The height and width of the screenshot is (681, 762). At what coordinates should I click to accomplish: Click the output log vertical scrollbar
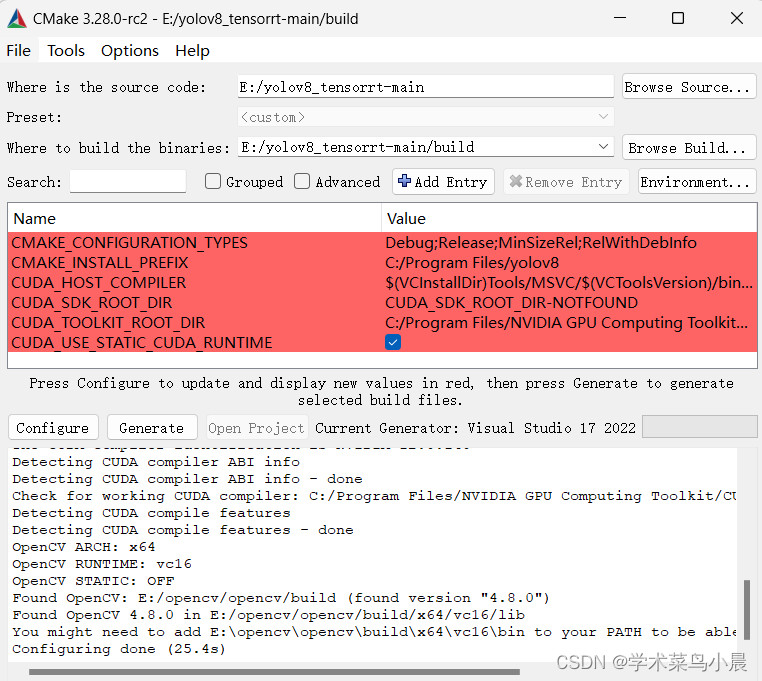[x=746, y=611]
